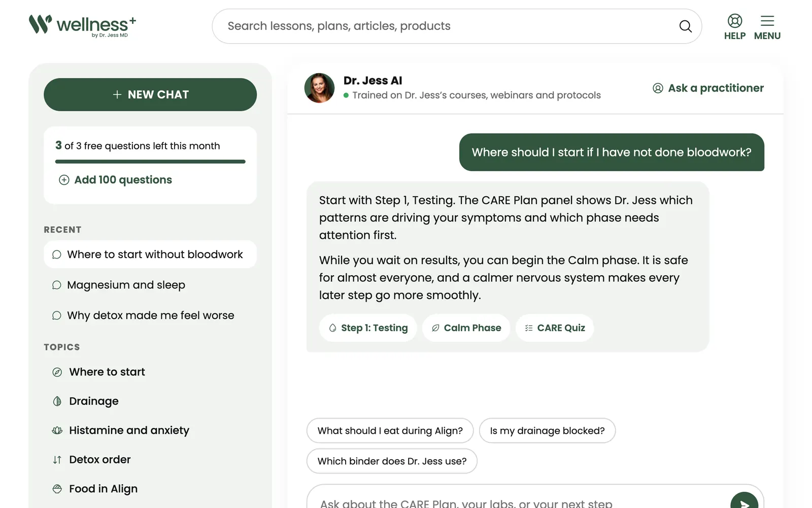Click the Wellness+ logo

point(82,25)
